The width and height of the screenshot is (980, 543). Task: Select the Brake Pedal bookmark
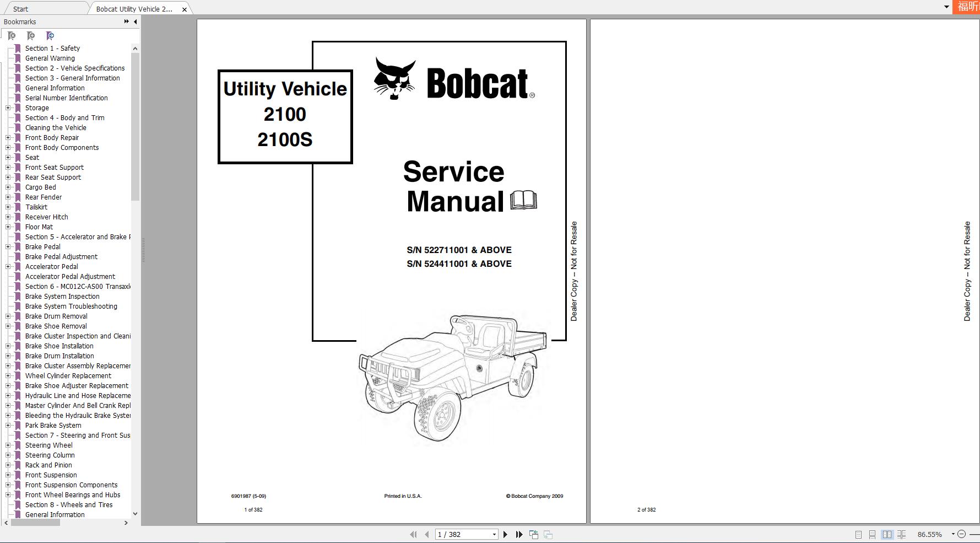pyautogui.click(x=43, y=246)
